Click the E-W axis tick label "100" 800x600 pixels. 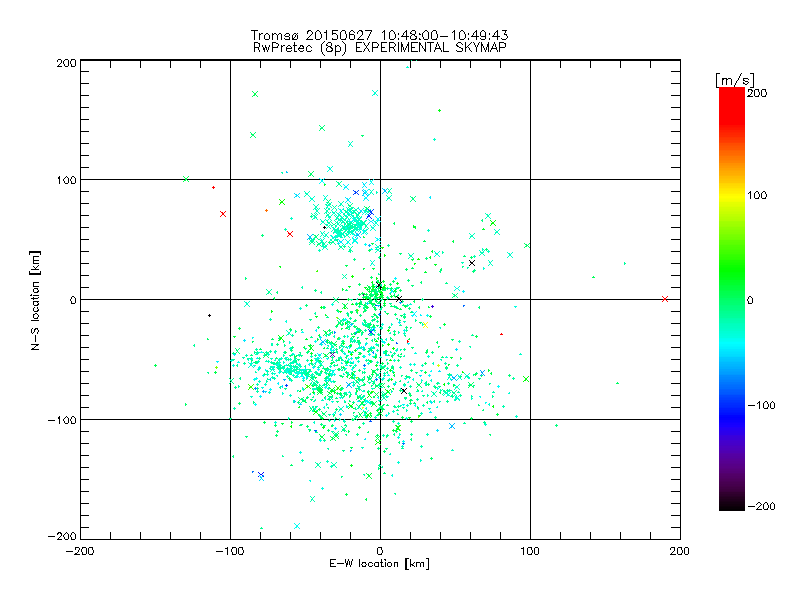[530, 552]
